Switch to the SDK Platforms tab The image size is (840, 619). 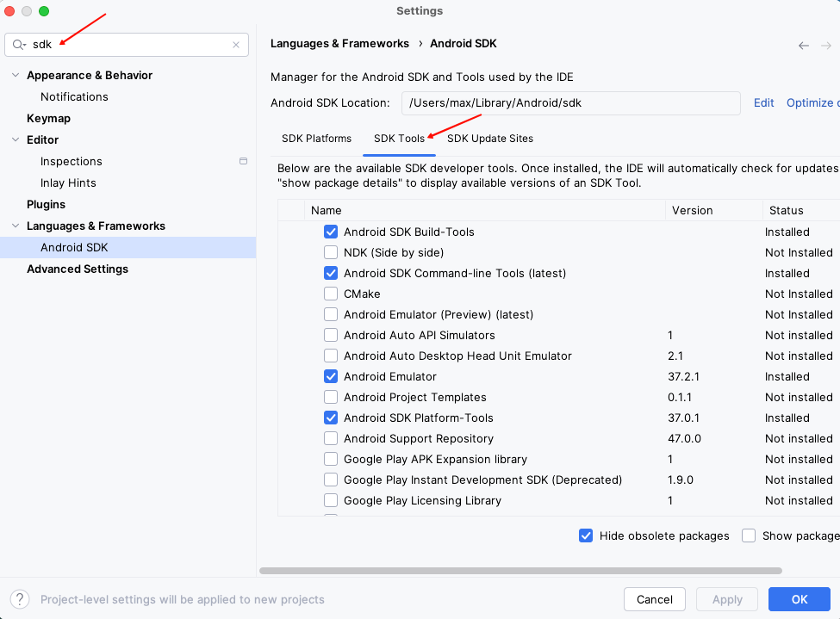click(316, 138)
